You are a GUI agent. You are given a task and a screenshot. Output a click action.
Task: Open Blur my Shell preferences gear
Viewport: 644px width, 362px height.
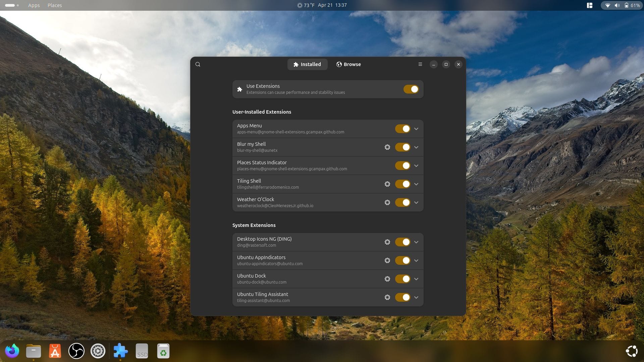pos(387,147)
